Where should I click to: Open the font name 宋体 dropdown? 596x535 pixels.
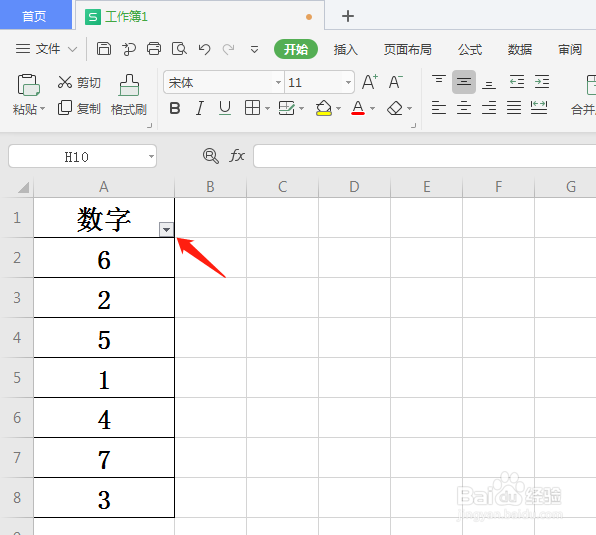point(278,82)
